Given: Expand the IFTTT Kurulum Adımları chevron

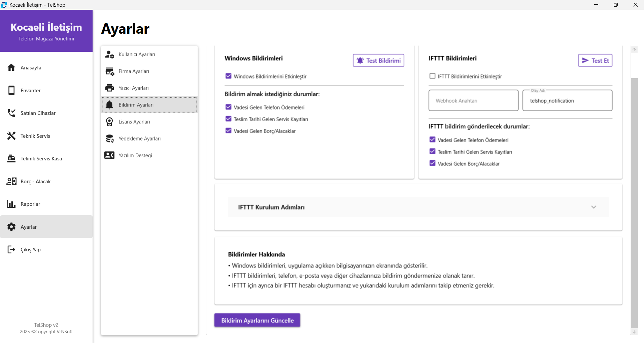Looking at the screenshot, I should pos(594,207).
